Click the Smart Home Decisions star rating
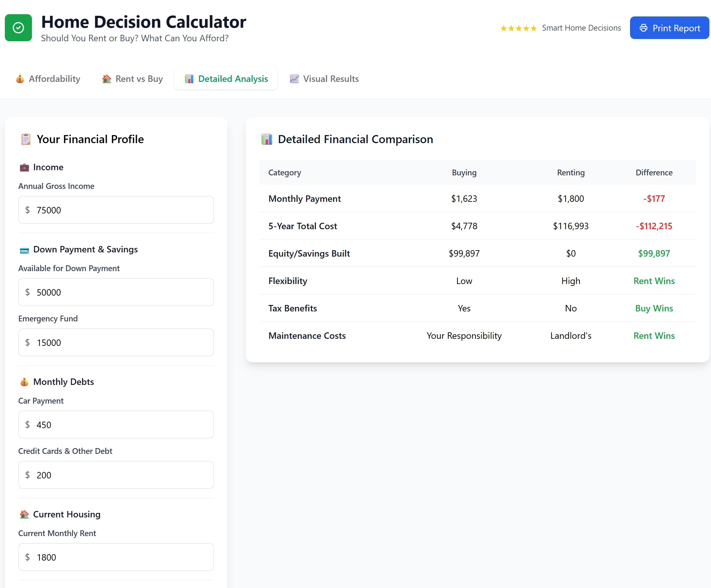The width and height of the screenshot is (711, 588). tap(518, 28)
